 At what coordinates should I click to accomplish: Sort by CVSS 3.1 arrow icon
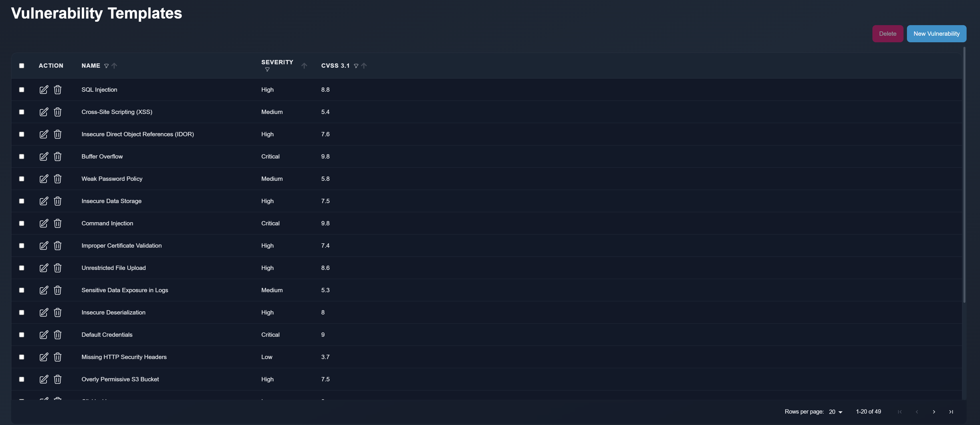(x=364, y=66)
